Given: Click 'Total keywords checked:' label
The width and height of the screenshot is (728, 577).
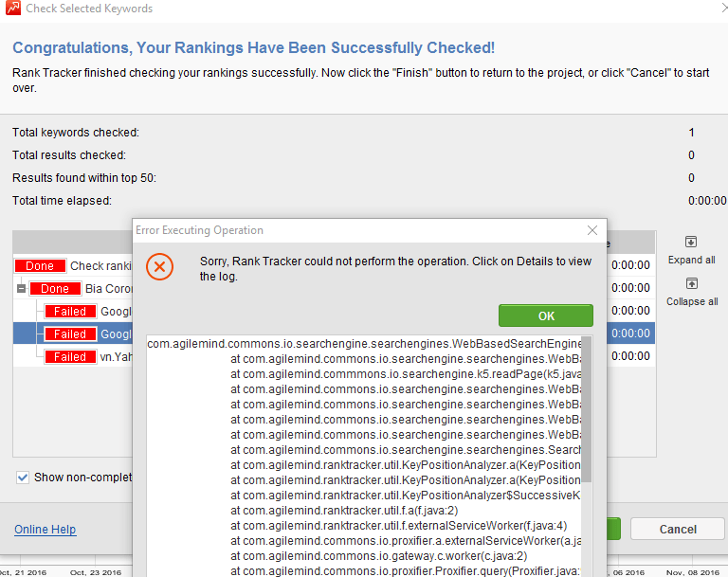Looking at the screenshot, I should [x=76, y=133].
